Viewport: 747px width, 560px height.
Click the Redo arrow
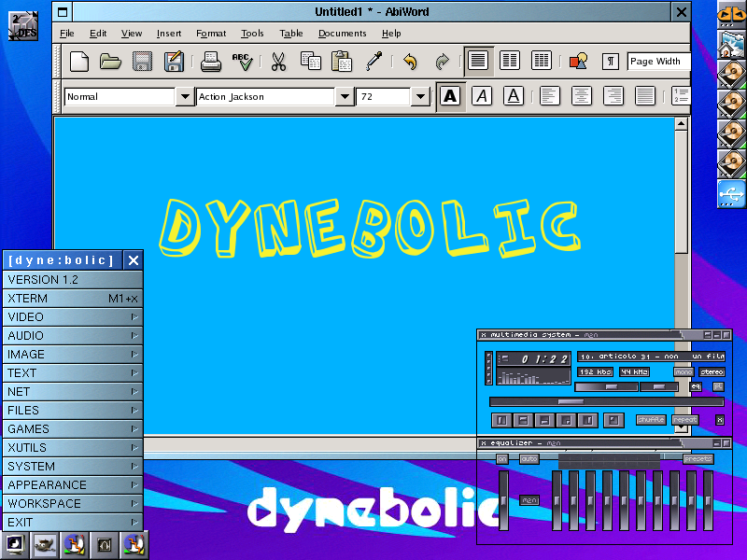point(442,62)
